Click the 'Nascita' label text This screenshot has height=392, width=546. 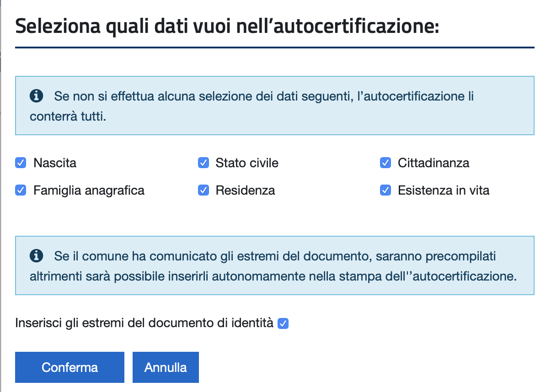click(x=55, y=163)
